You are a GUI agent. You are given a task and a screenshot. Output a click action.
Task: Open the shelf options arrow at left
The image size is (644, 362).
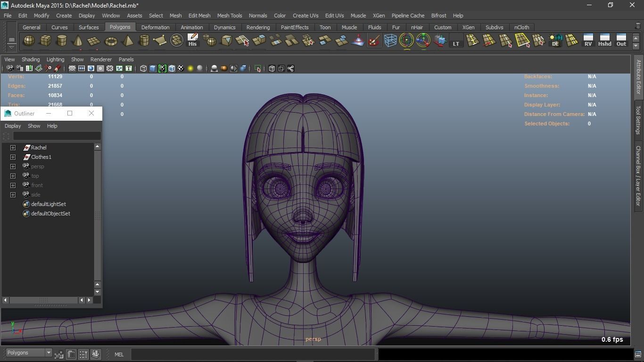11,47
